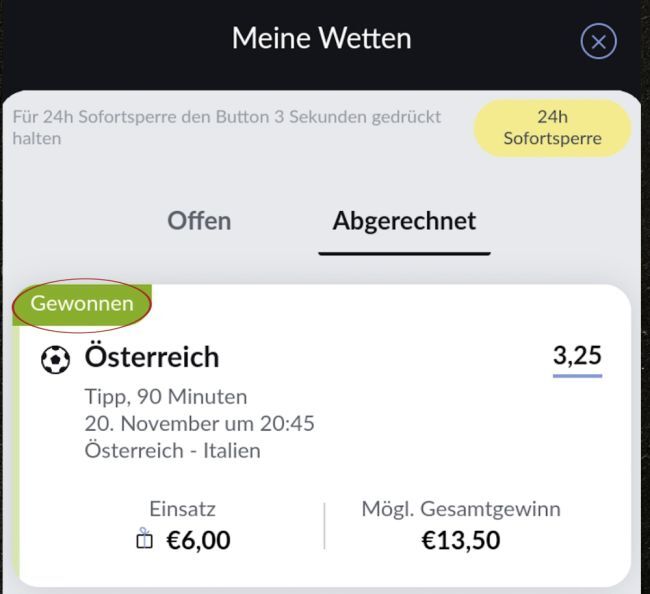650x594 pixels.
Task: Click the 3,25 odds value
Action: coord(577,355)
